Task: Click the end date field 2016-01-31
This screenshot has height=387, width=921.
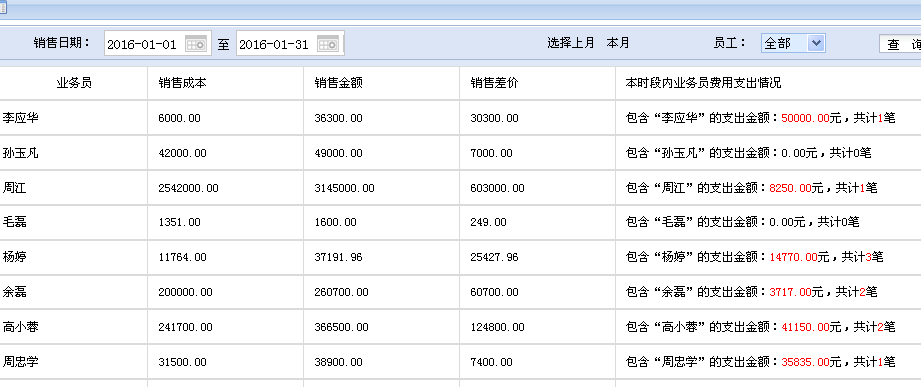Action: (x=290, y=44)
